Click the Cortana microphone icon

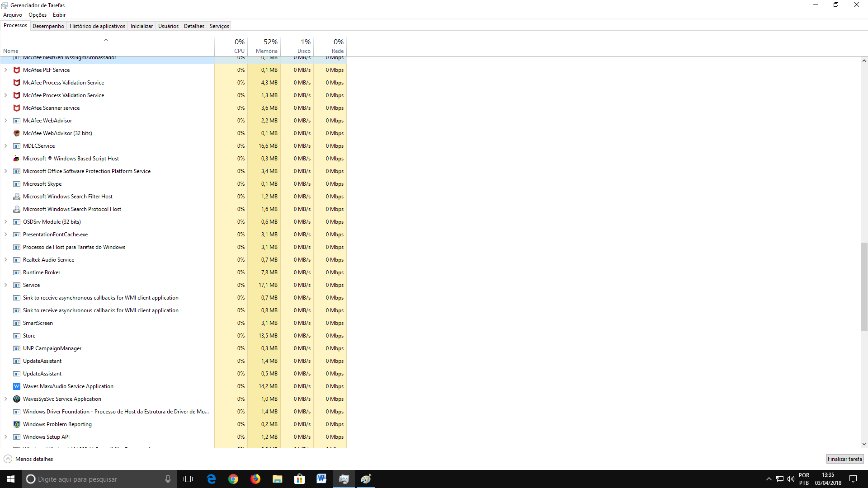tap(168, 479)
